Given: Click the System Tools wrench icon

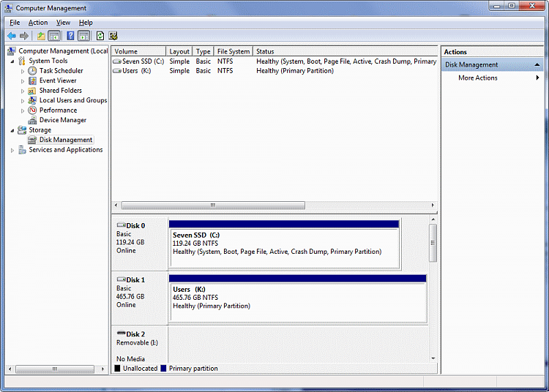Looking at the screenshot, I should tap(22, 61).
